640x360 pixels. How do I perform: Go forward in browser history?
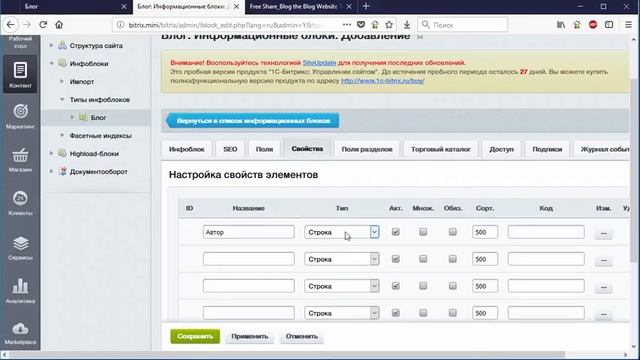tap(27, 25)
